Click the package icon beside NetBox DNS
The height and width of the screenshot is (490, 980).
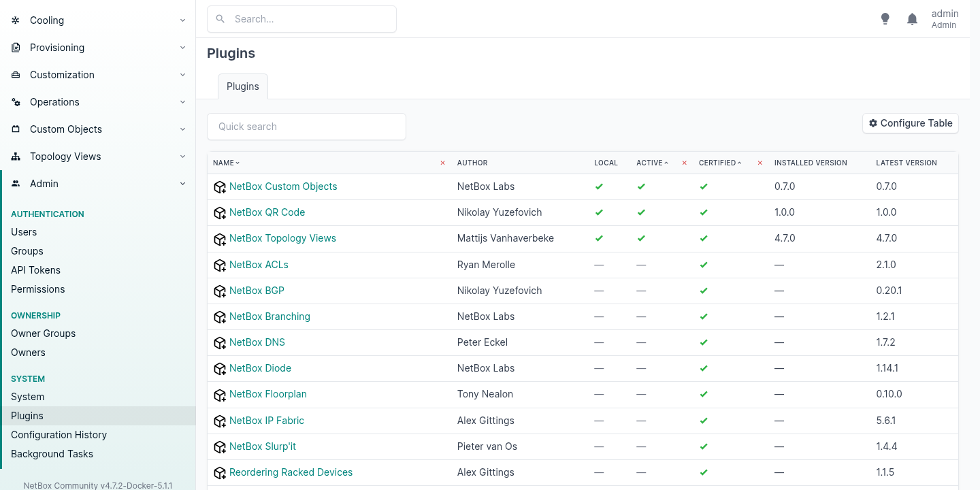tap(220, 343)
